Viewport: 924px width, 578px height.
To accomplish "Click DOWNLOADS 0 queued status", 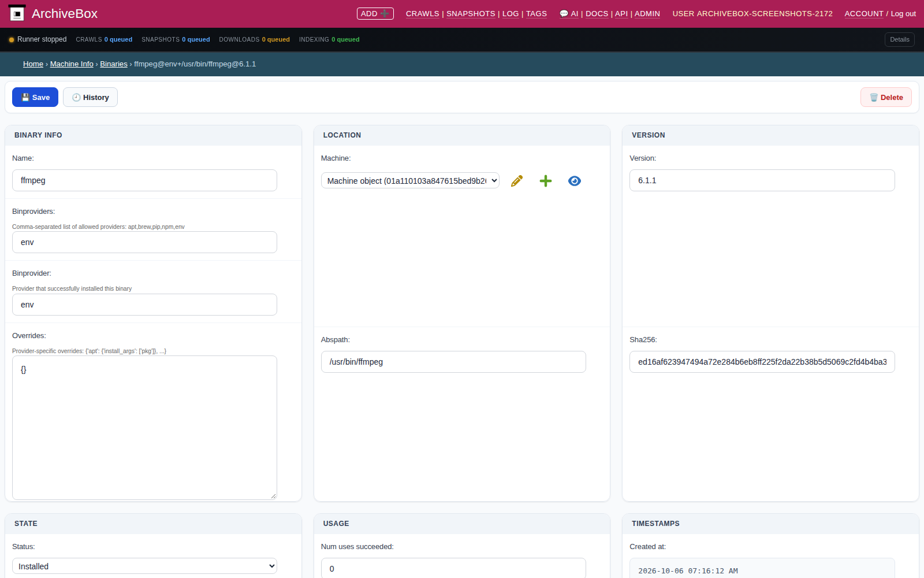I will [254, 39].
